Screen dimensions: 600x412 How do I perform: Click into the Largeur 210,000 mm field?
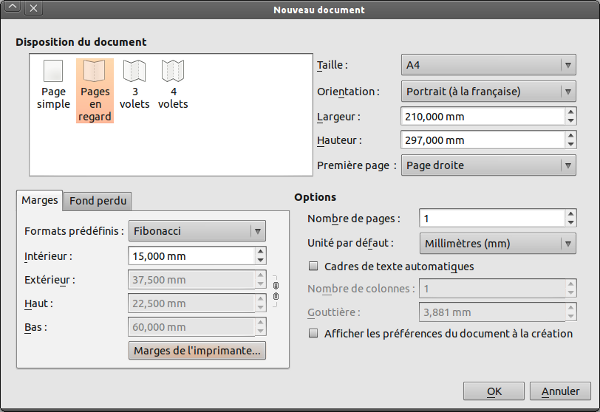483,117
